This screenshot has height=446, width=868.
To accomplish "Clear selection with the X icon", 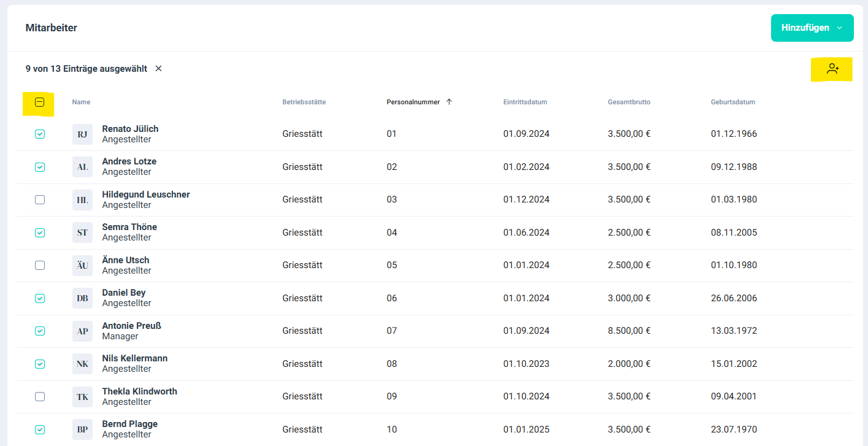I will point(158,69).
